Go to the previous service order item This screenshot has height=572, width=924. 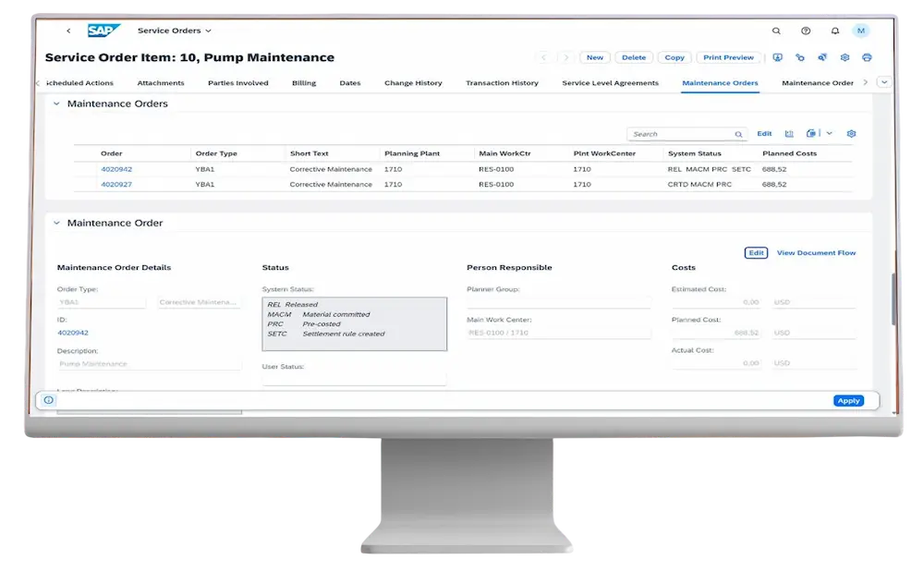pos(544,57)
